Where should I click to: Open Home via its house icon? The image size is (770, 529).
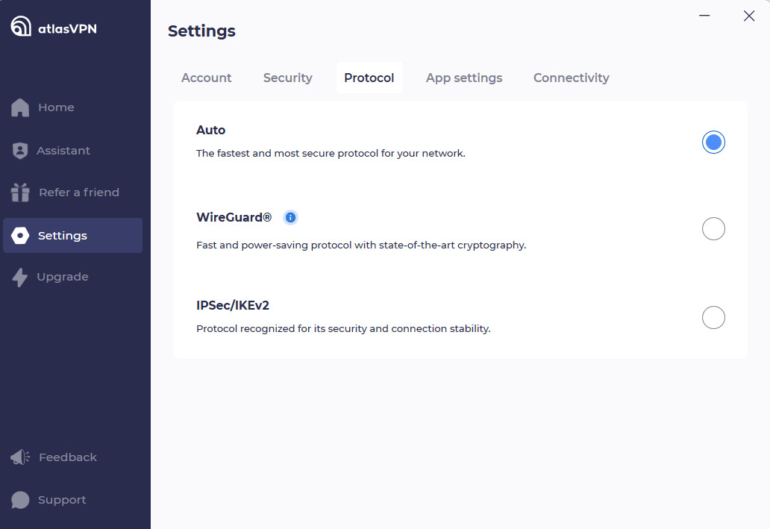20,108
